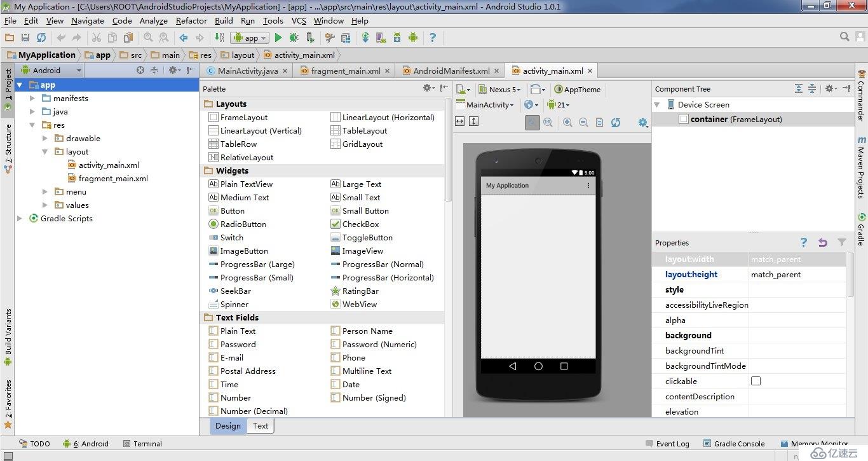The image size is (868, 461).
Task: Toggle expand vertically layout button
Action: 473,121
